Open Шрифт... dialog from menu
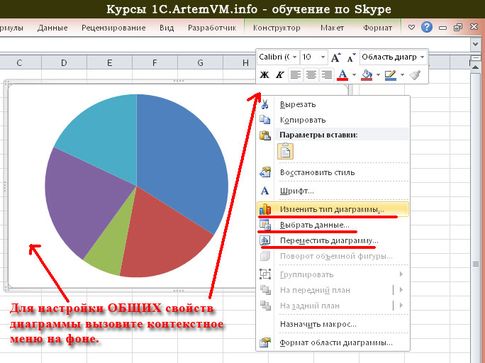Image resolution: width=485 pixels, height=363 pixels. point(333,191)
